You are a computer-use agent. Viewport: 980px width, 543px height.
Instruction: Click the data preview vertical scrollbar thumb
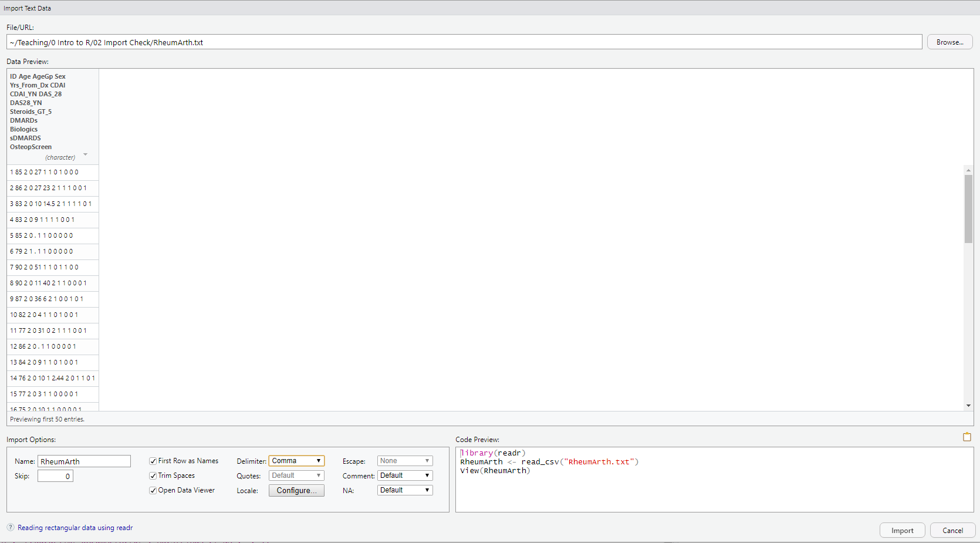point(968,208)
